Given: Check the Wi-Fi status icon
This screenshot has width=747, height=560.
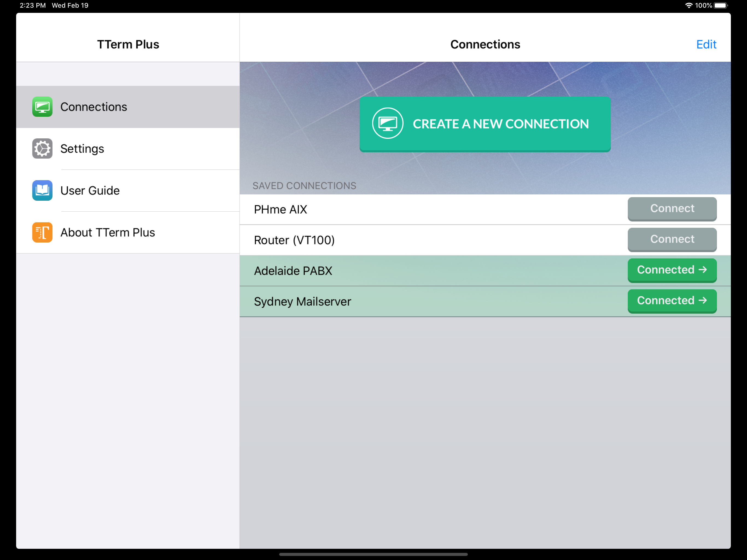Looking at the screenshot, I should [x=688, y=5].
